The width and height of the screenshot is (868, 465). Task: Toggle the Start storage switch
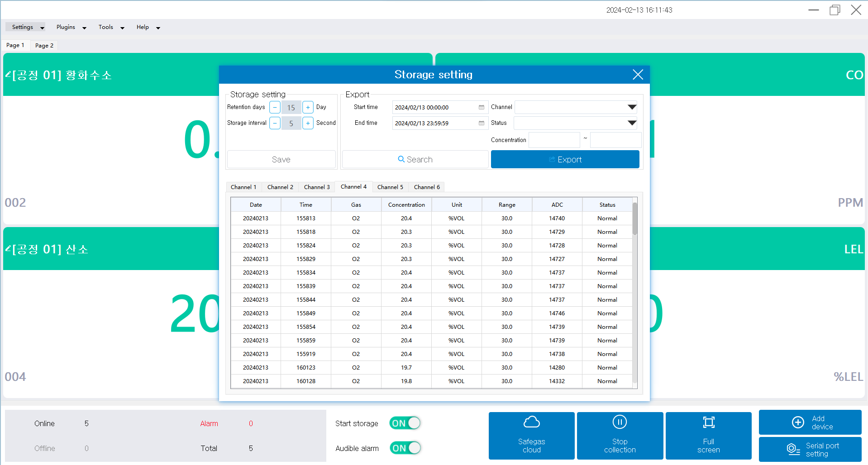(x=405, y=423)
